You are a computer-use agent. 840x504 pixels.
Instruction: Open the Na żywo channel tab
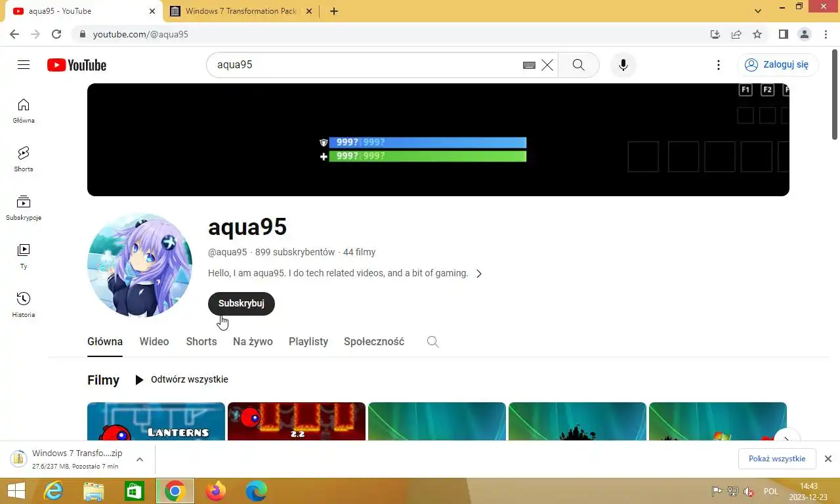point(253,341)
